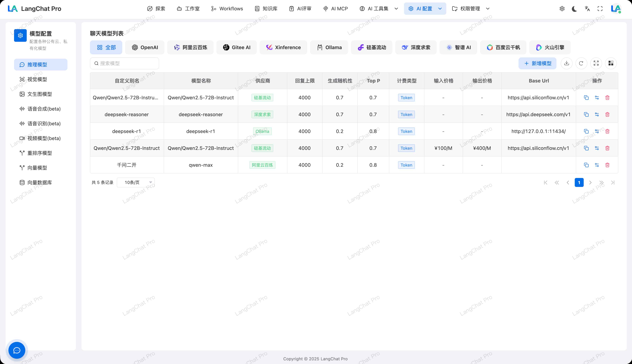The height and width of the screenshot is (364, 632).
Task: Filter by the Ollama provider tab
Action: pyautogui.click(x=329, y=48)
